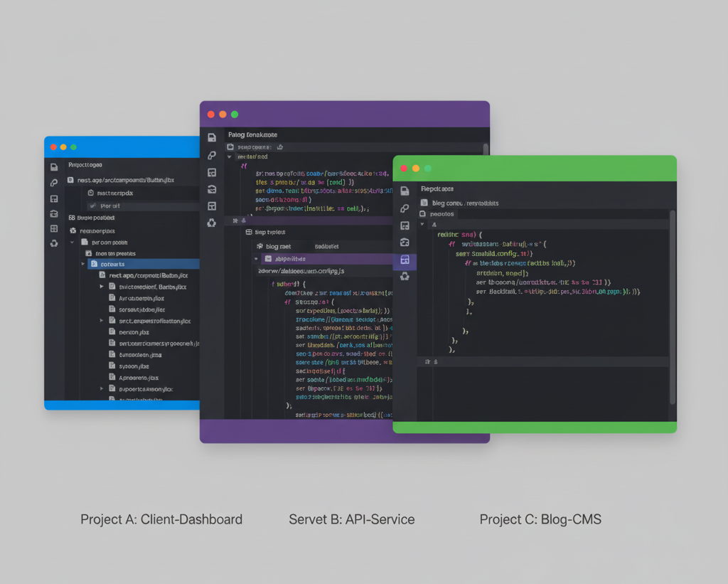Open the toolbox icon in the purple window sidebar
The height and width of the screenshot is (584, 728).
coord(212,189)
